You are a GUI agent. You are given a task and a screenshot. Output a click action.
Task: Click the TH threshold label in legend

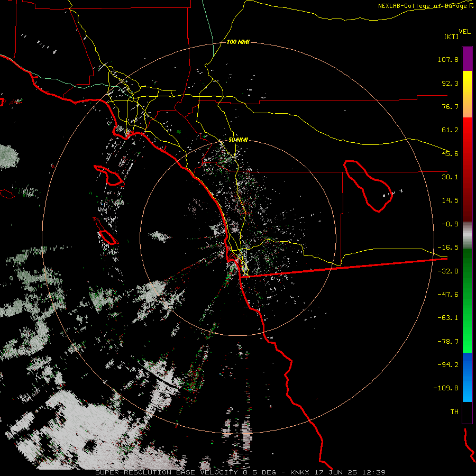(454, 412)
